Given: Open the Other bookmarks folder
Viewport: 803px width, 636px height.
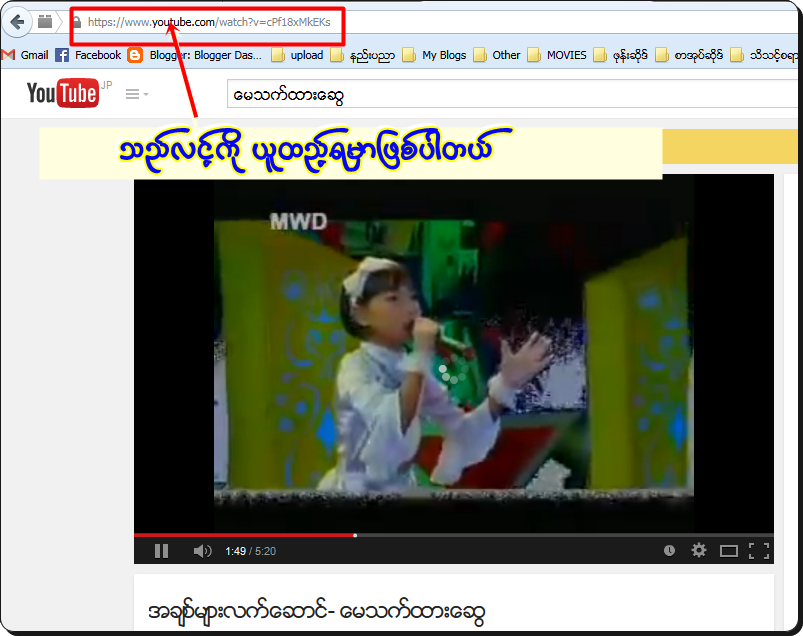Looking at the screenshot, I should pyautogui.click(x=497, y=55).
